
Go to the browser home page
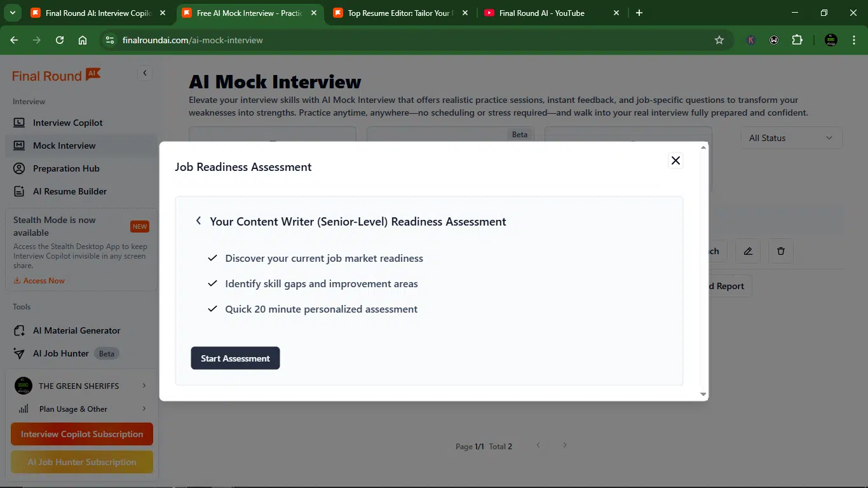(x=83, y=40)
